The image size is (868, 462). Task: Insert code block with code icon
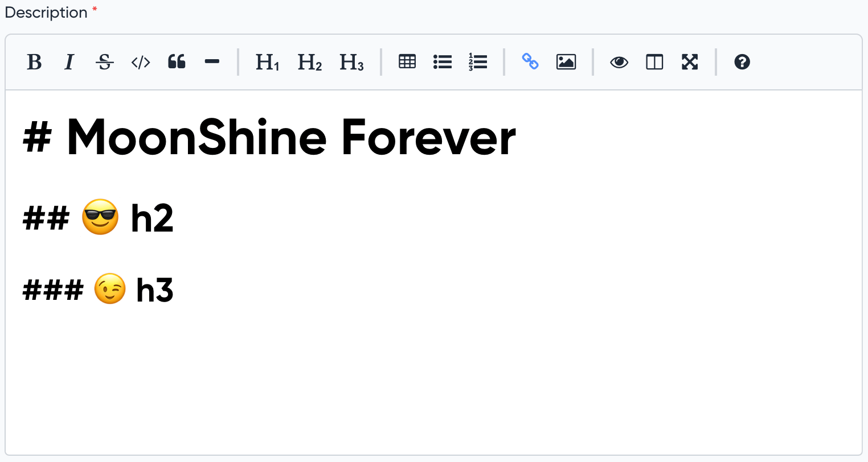tap(141, 61)
